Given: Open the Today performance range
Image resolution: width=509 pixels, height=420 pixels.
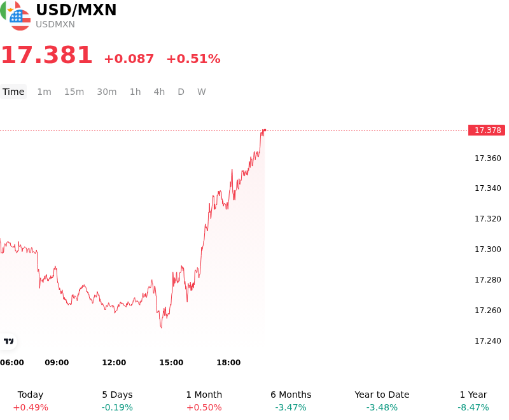Looking at the screenshot, I should (x=31, y=401).
